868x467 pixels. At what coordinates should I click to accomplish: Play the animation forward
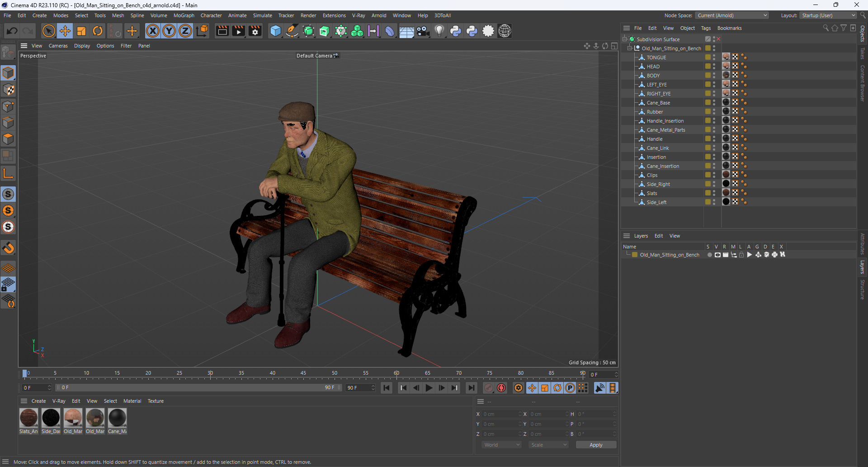pos(429,388)
